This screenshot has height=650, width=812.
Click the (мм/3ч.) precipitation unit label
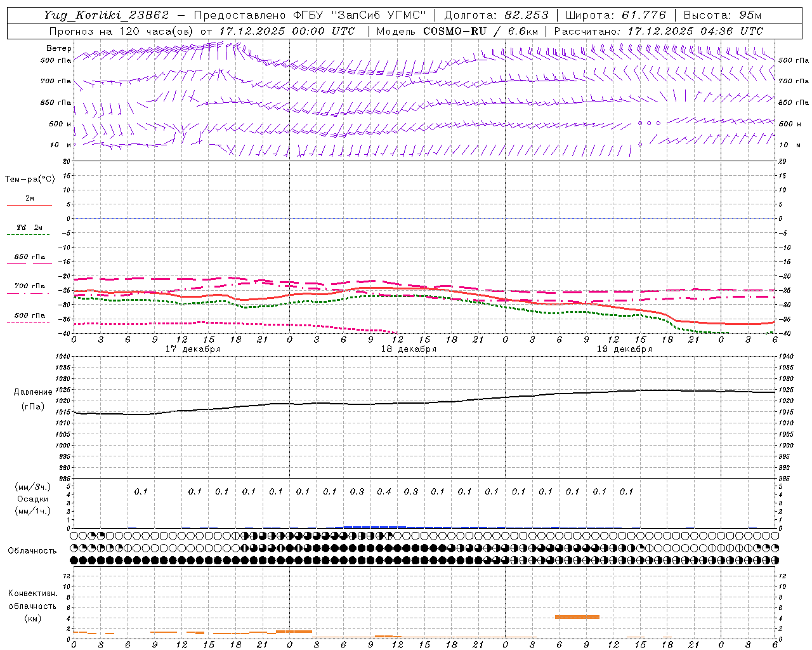(x=32, y=487)
